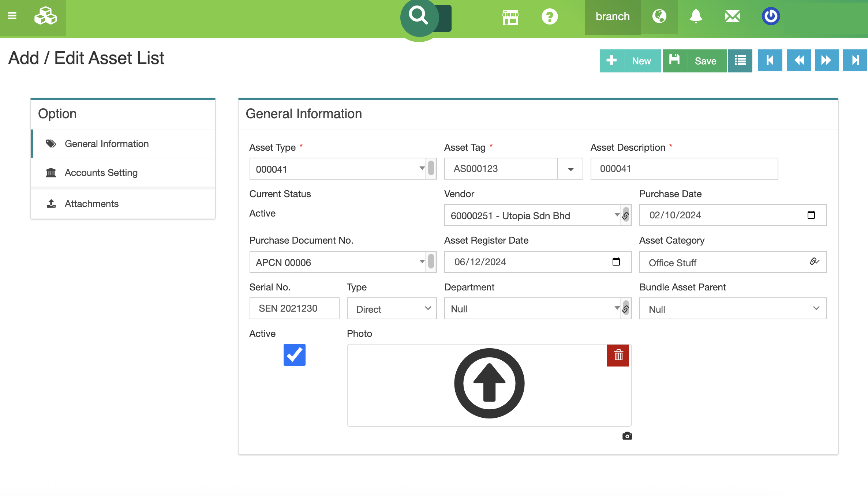Open the mail envelope icon
This screenshot has height=496, width=868.
pyautogui.click(x=732, y=16)
